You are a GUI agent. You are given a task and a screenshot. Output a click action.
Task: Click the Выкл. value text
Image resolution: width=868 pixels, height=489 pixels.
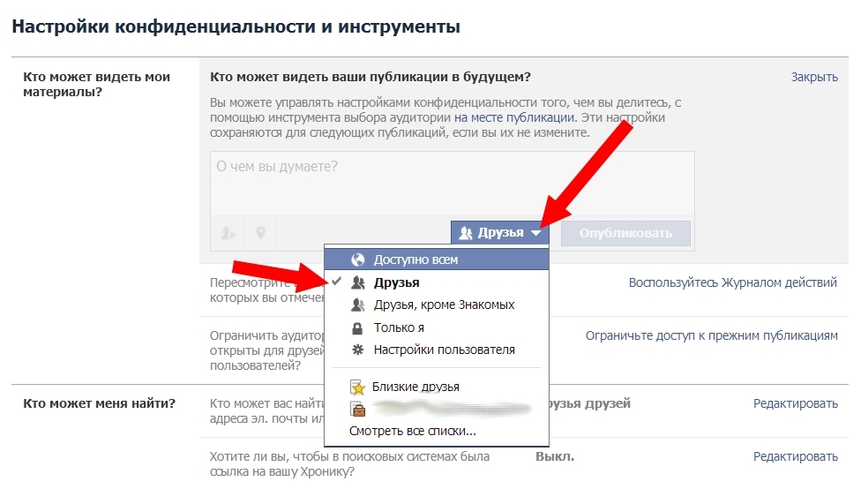555,457
